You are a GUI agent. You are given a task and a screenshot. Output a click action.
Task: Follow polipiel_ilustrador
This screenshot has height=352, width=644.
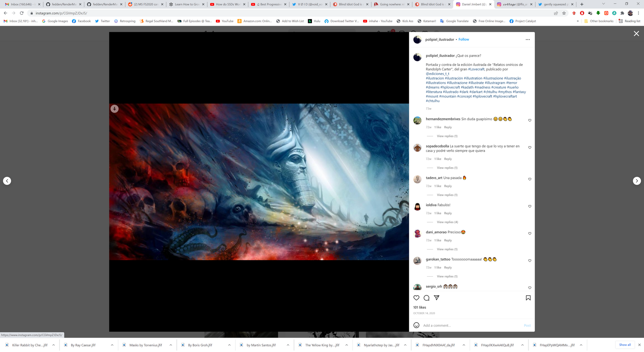click(464, 39)
